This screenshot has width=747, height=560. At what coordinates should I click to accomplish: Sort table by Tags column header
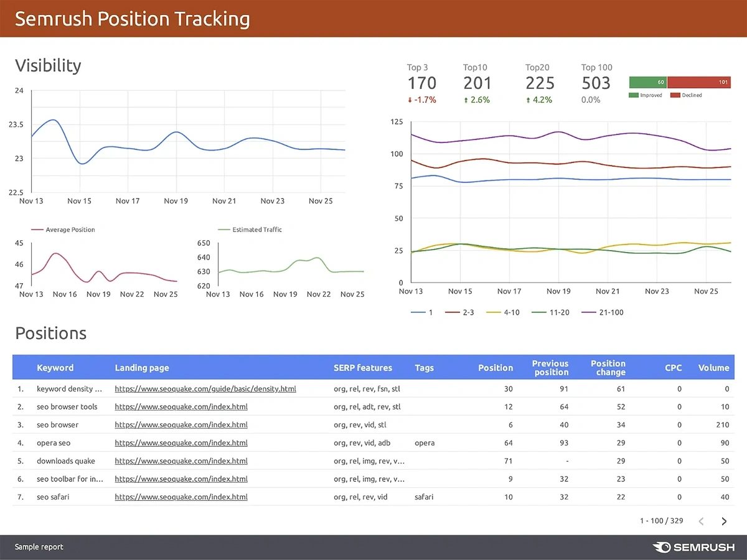point(424,368)
